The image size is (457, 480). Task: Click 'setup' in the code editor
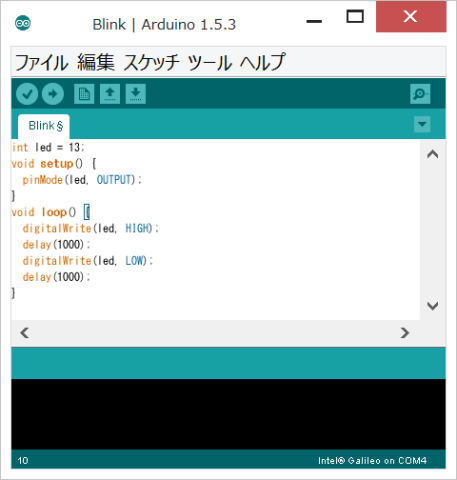click(x=57, y=164)
